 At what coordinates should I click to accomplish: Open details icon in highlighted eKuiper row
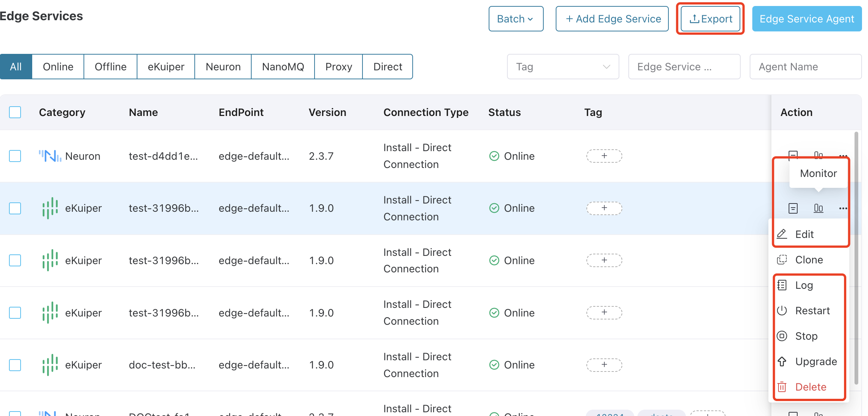tap(793, 208)
